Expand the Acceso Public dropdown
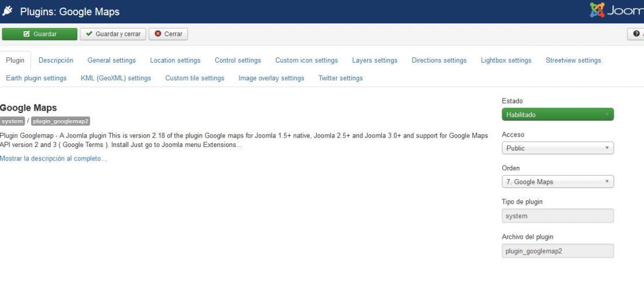644x291 pixels. 557,148
